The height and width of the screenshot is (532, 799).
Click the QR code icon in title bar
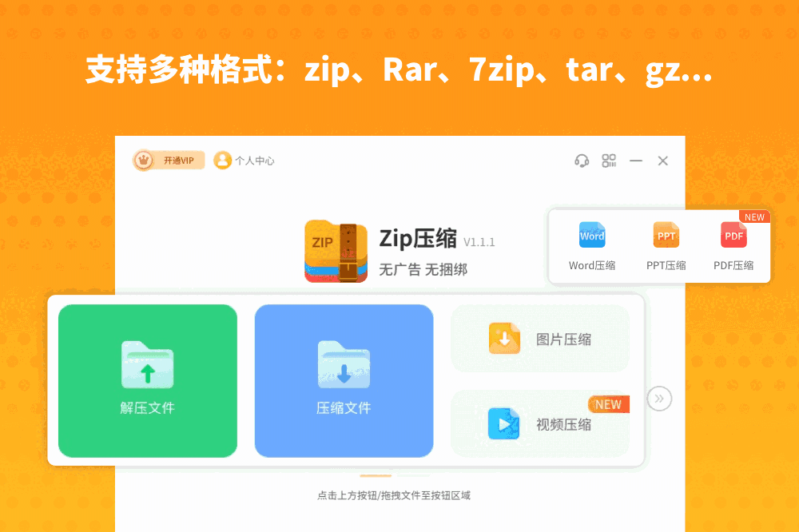(x=609, y=161)
